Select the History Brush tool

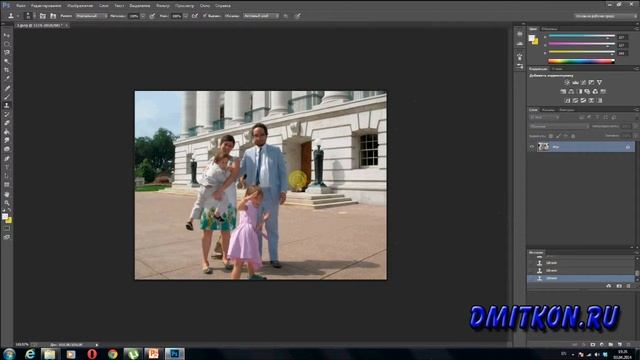pyautogui.click(x=7, y=114)
